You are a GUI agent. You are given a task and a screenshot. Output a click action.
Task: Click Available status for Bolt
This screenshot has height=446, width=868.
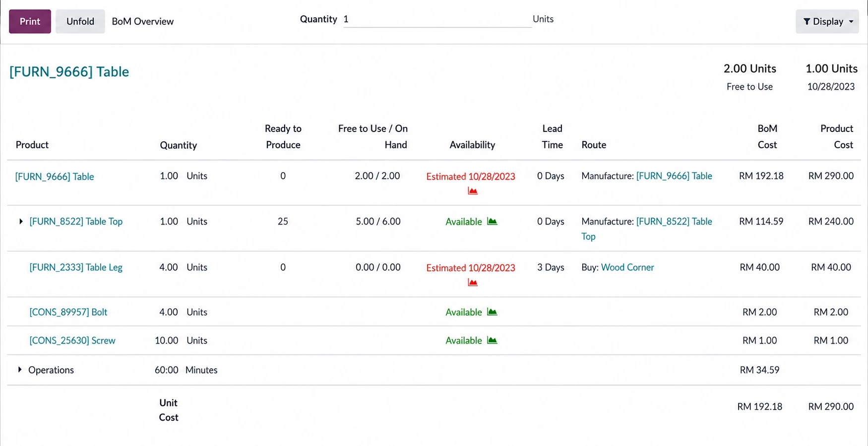tap(464, 312)
